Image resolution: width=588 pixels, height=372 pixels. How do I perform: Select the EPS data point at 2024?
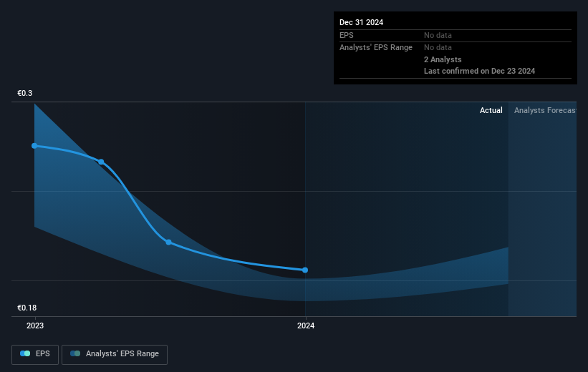[x=305, y=270]
